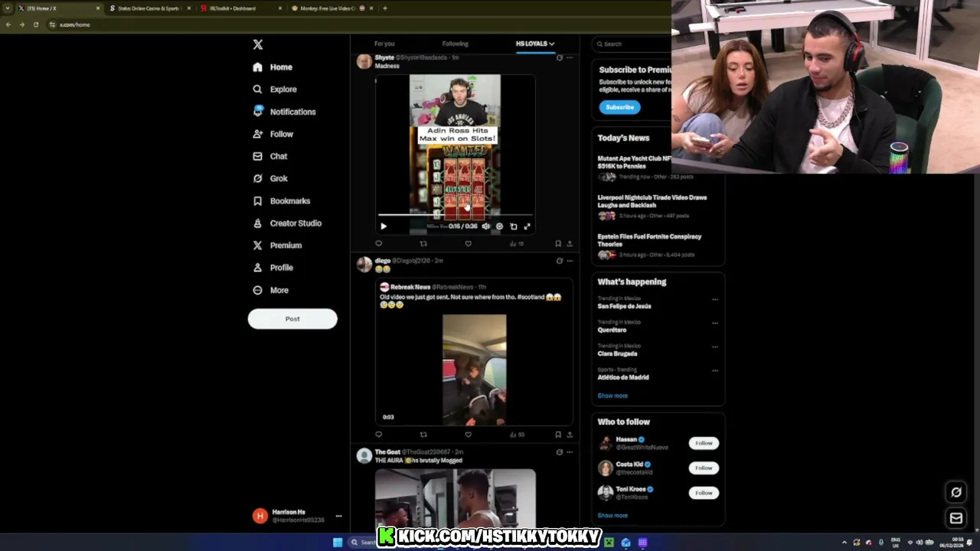Image resolution: width=980 pixels, height=551 pixels.
Task: Open options for Querétaro trend
Action: coord(715,323)
